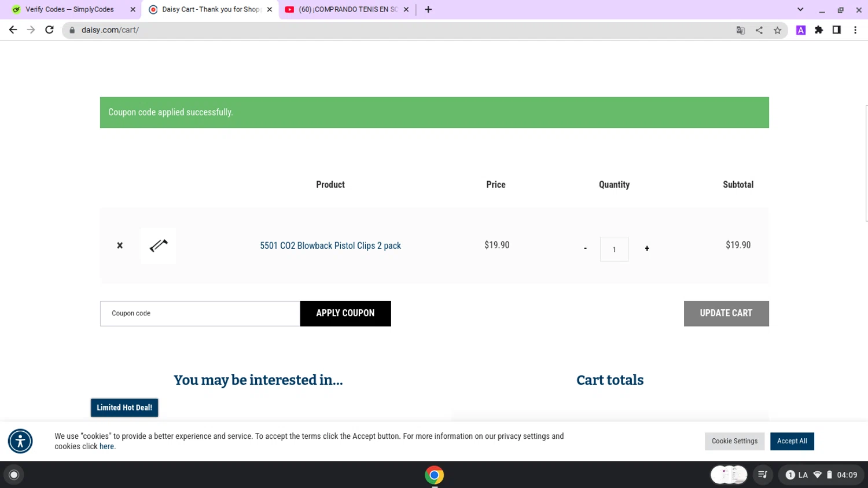The height and width of the screenshot is (488, 868).
Task: Open the Extensions puzzle menu
Action: [819, 30]
